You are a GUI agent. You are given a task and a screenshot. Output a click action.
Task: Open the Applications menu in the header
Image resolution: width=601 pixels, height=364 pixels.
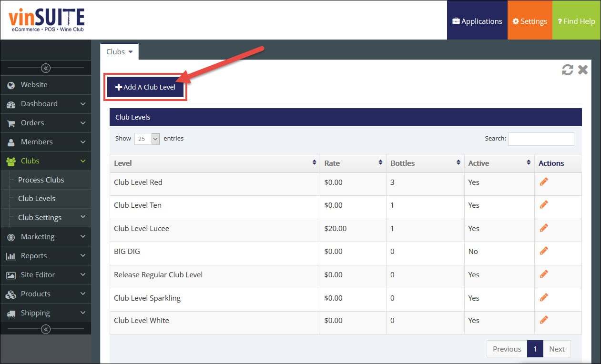477,21
